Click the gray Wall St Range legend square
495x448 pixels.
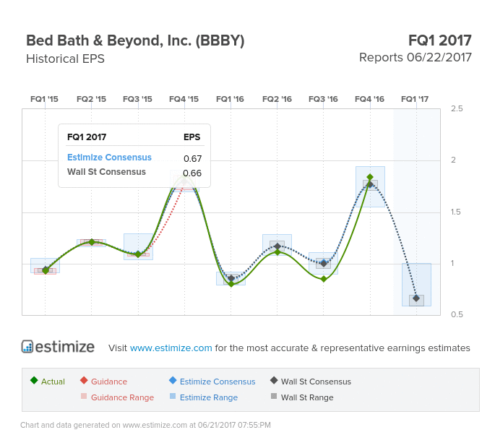[x=274, y=396]
